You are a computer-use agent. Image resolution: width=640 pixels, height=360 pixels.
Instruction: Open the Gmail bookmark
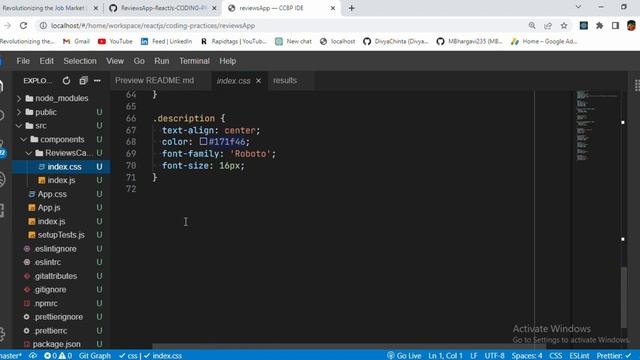[x=76, y=41]
